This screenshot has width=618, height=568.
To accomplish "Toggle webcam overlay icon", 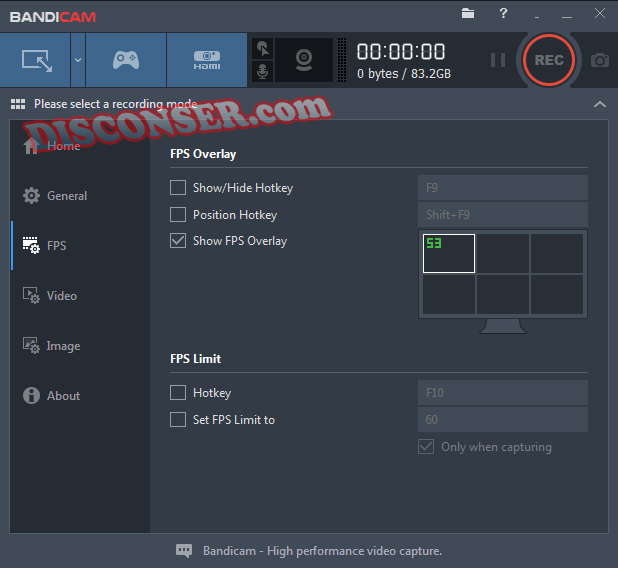I will [304, 60].
